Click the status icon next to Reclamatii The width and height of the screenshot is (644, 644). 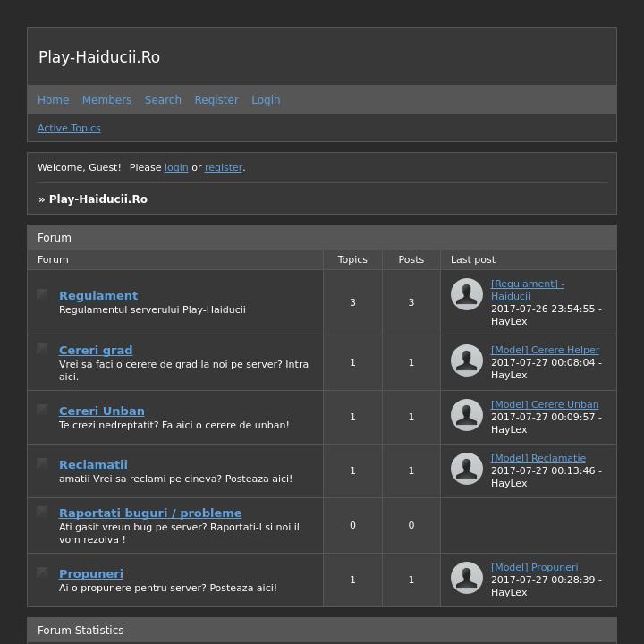(42, 463)
